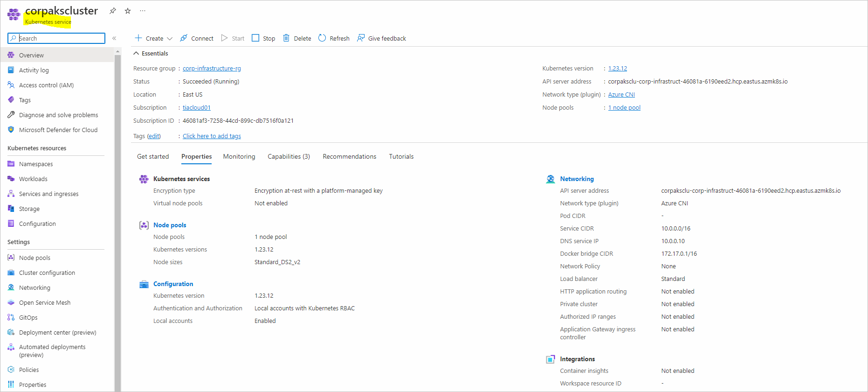Image resolution: width=868 pixels, height=392 pixels.
Task: Open Deployment center (preview)
Action: [x=57, y=332]
